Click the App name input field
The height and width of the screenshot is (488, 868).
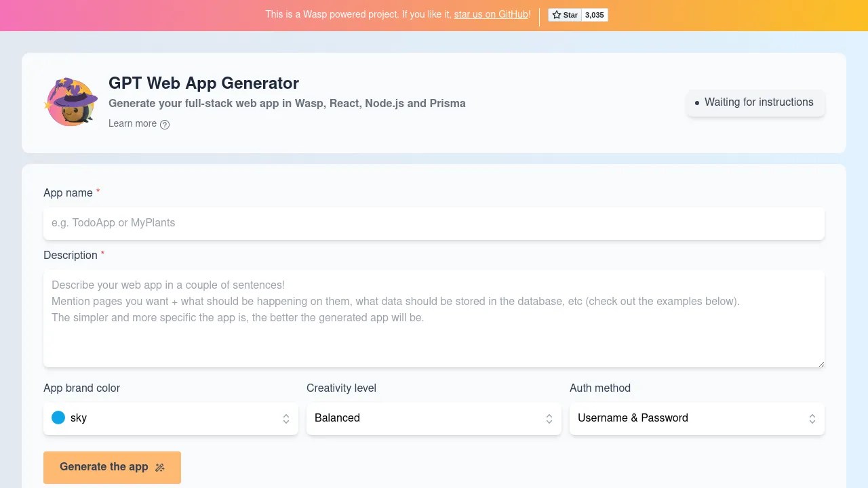(433, 224)
